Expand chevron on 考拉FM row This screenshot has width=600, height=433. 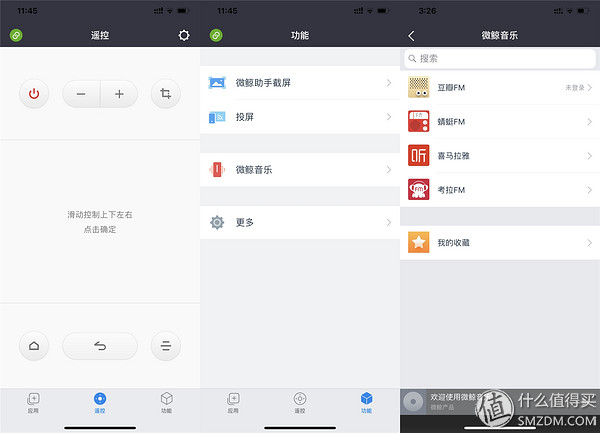tap(590, 190)
